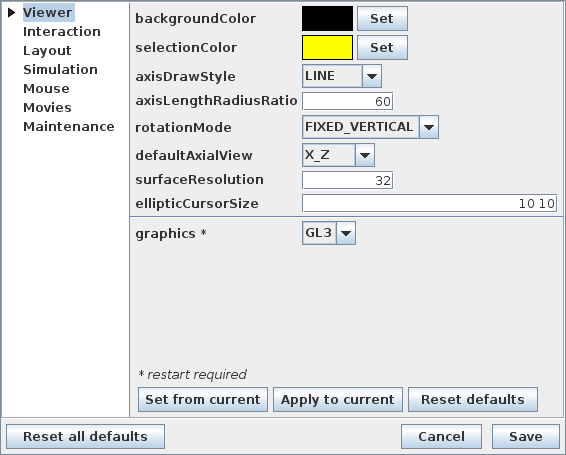Open the defaultAxialView dropdown
Viewport: 566px width, 455px height.
click(x=338, y=155)
